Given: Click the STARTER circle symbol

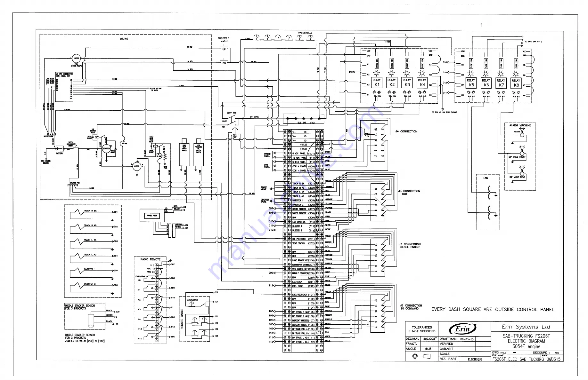Looking at the screenshot, I should coord(106,149).
